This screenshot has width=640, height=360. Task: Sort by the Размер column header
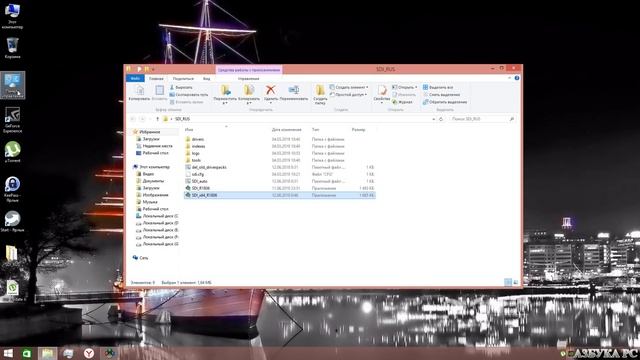click(358, 130)
